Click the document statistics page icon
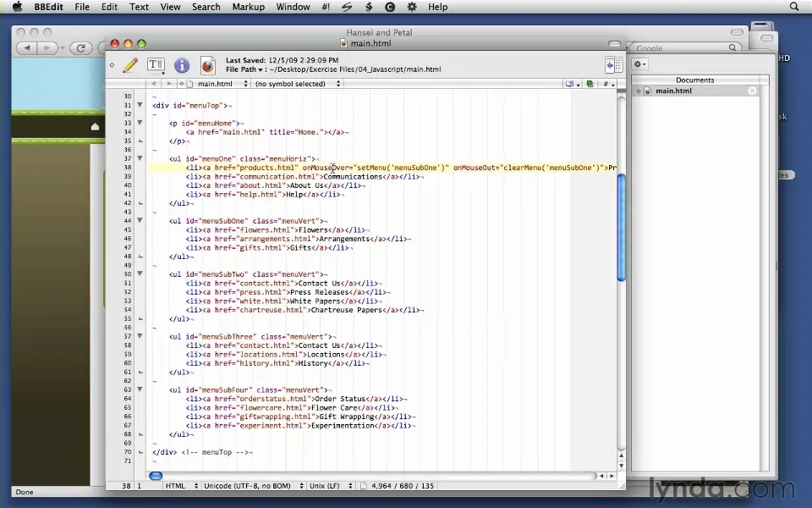812x508 pixels. 363,486
